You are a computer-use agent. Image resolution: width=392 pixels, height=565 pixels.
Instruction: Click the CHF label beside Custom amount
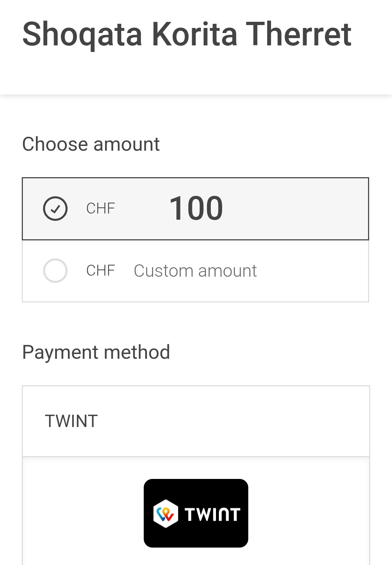coord(101,271)
